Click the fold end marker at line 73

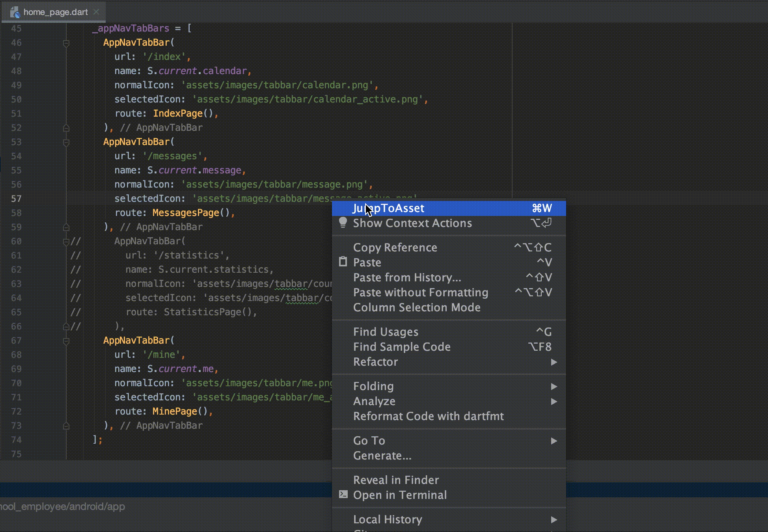click(66, 426)
